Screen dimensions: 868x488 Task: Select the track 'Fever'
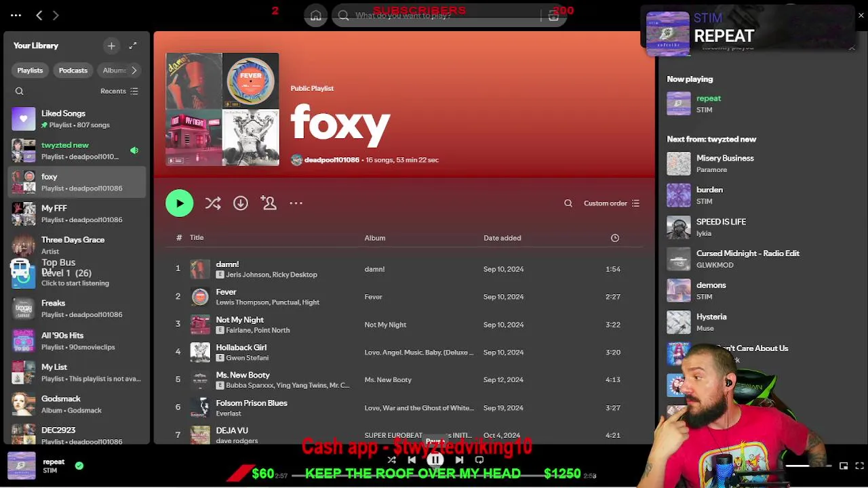404,297
